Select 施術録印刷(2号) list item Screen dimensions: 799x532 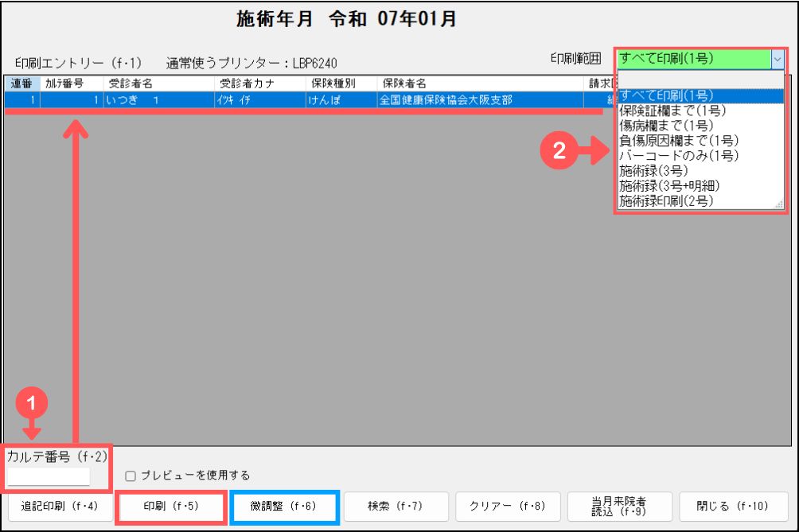click(x=665, y=200)
